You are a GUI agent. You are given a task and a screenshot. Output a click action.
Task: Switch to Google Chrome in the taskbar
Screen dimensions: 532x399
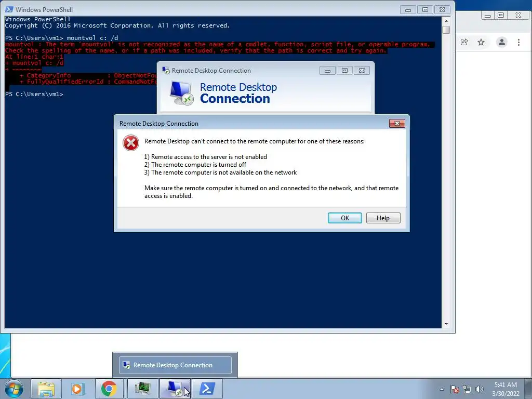tap(109, 389)
